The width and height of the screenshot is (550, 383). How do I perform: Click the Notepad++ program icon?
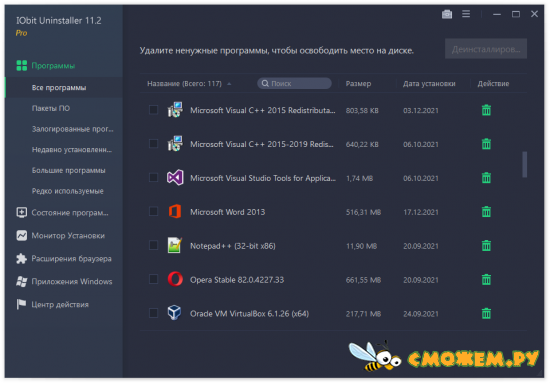(x=175, y=245)
